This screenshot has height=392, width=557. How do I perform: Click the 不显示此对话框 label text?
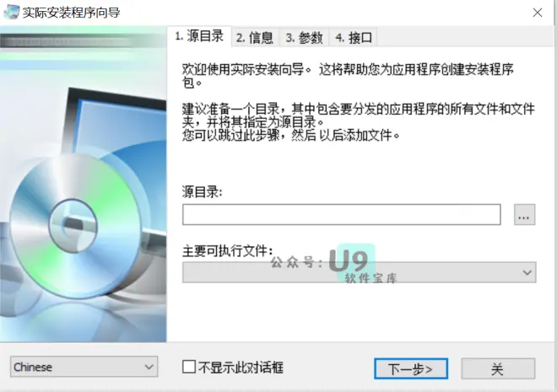click(x=241, y=368)
